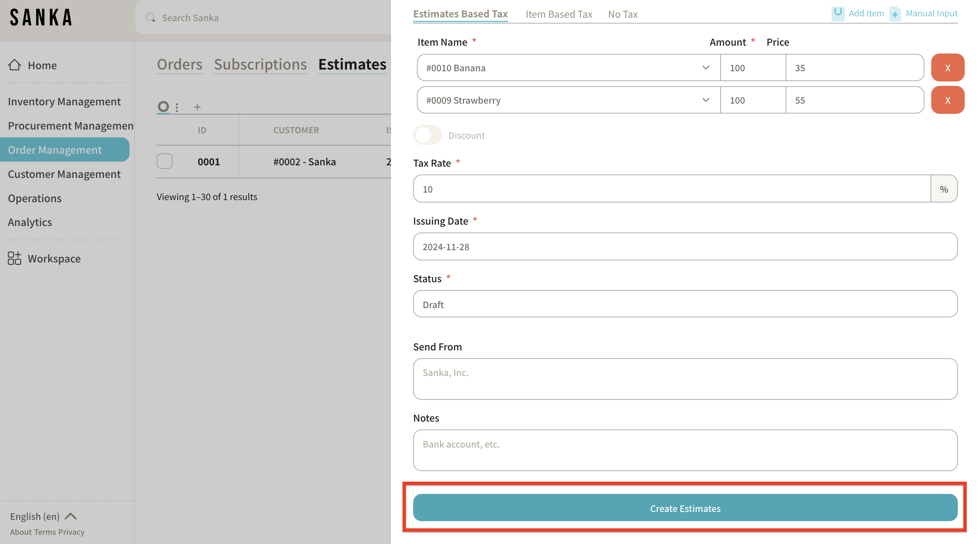Screen dimensions: 980x544
Task: Remove the Strawberry item row
Action: (x=947, y=100)
